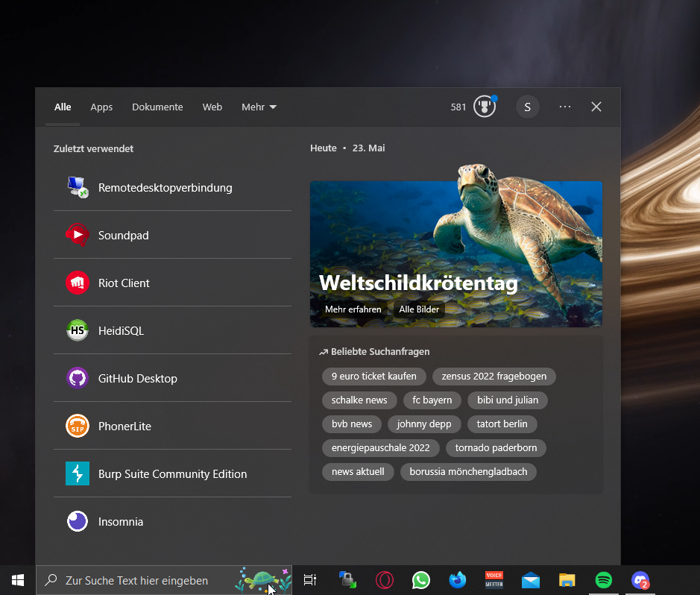The image size is (700, 595).
Task: Open the account avatar labeled S
Action: [527, 107]
